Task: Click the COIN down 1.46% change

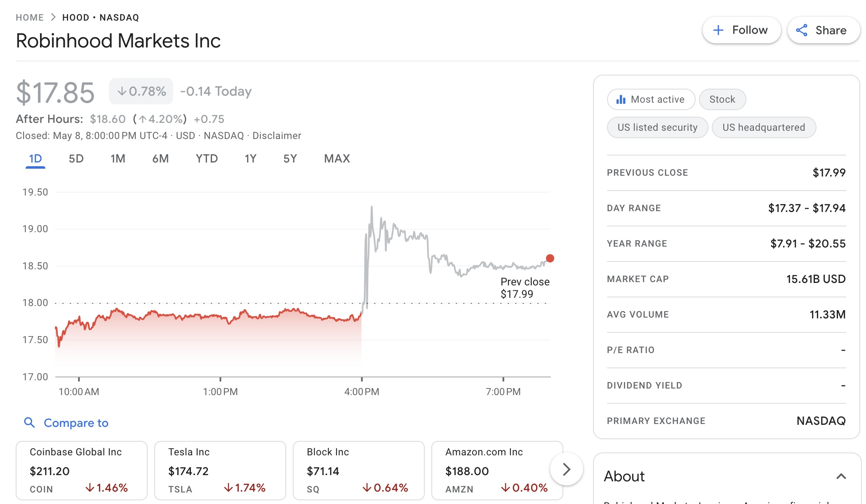Action: click(106, 488)
